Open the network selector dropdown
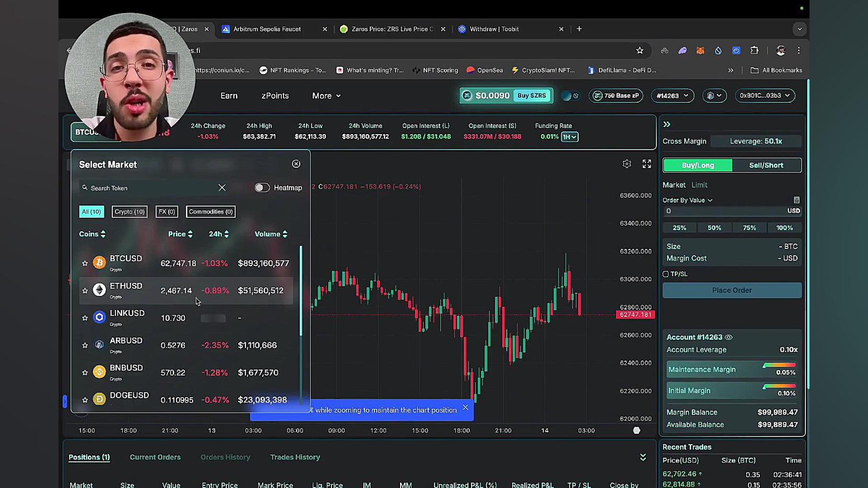Viewport: 868px width, 488px height. (x=714, y=96)
